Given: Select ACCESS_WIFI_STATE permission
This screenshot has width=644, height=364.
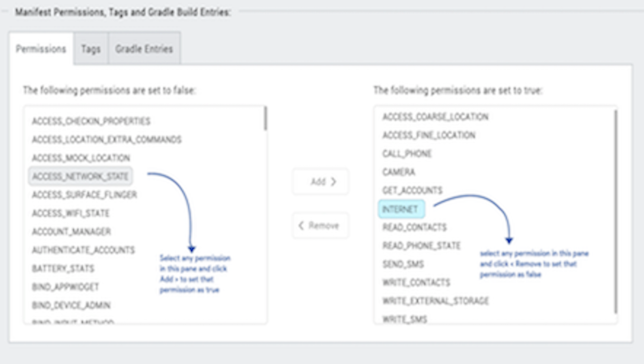Looking at the screenshot, I should (x=71, y=213).
